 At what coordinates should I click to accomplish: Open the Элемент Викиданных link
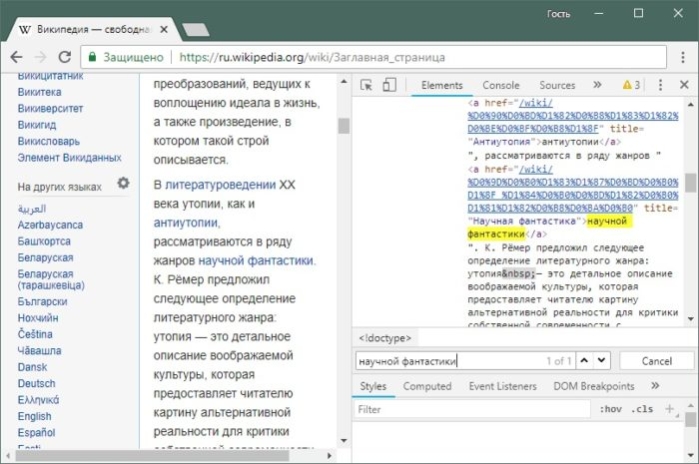(x=70, y=158)
